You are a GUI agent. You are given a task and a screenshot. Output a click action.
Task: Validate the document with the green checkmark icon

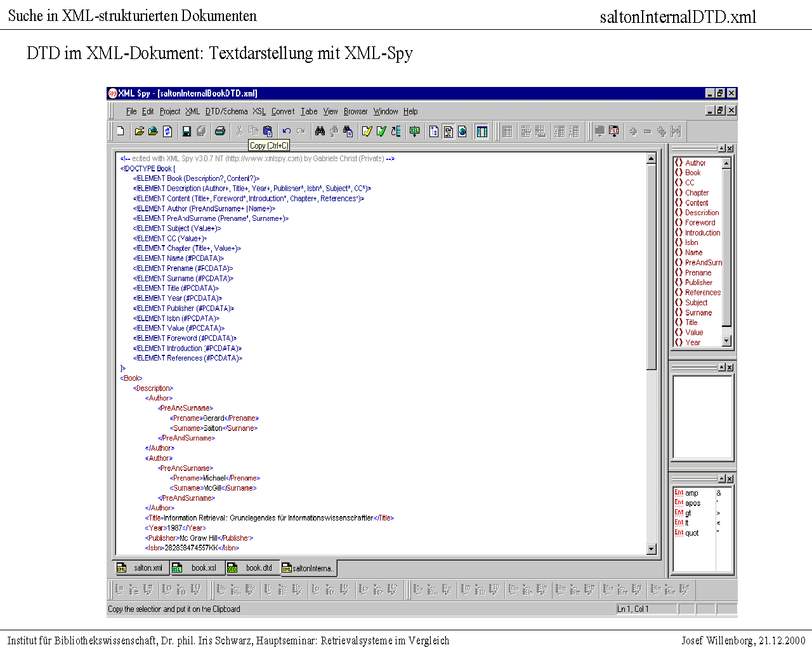click(381, 131)
